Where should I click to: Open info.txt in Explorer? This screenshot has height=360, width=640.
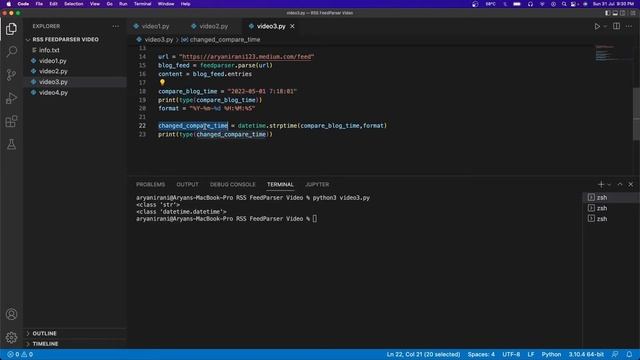[x=75, y=50]
